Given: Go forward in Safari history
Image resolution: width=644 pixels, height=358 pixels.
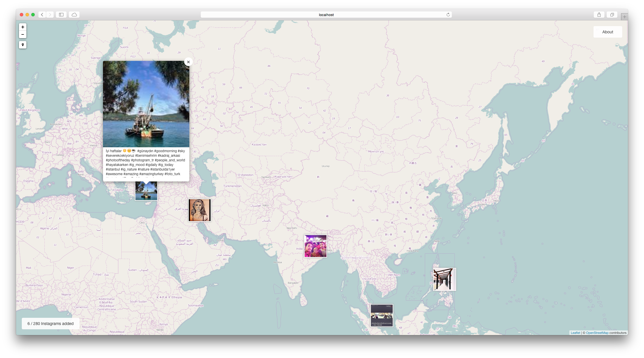Looking at the screenshot, I should (x=50, y=15).
